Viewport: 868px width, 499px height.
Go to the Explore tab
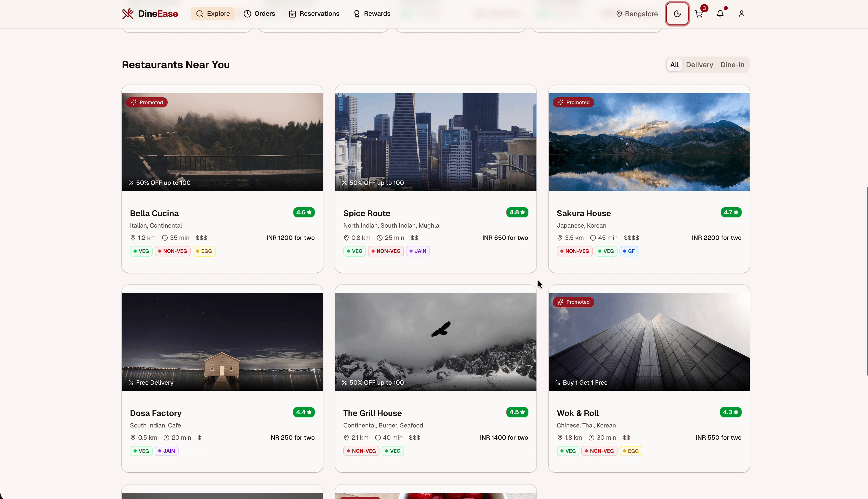coord(213,14)
